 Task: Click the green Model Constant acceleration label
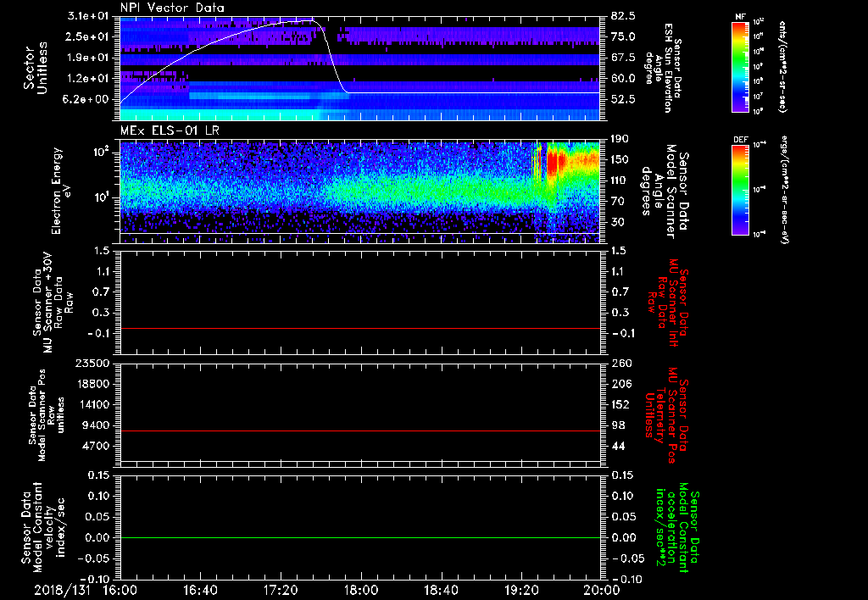coord(678,527)
